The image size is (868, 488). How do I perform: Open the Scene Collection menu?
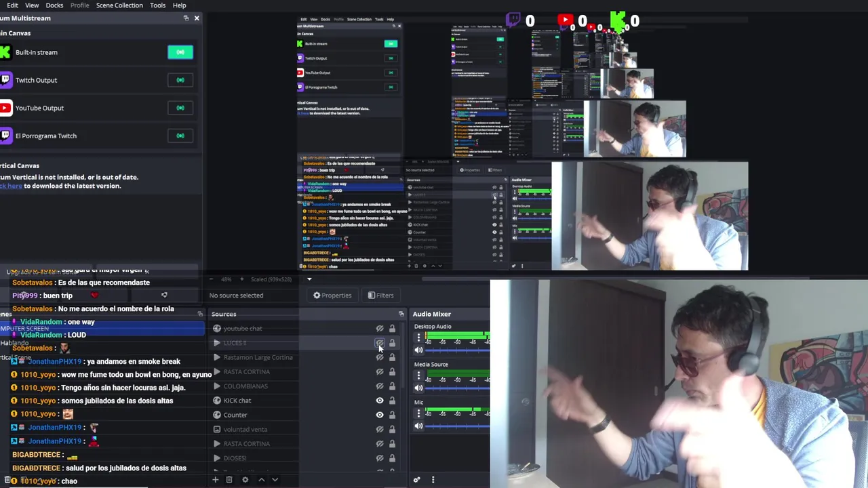point(119,5)
